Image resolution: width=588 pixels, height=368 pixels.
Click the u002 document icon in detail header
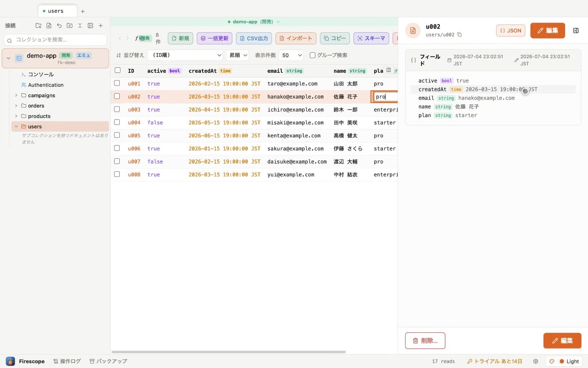point(413,31)
